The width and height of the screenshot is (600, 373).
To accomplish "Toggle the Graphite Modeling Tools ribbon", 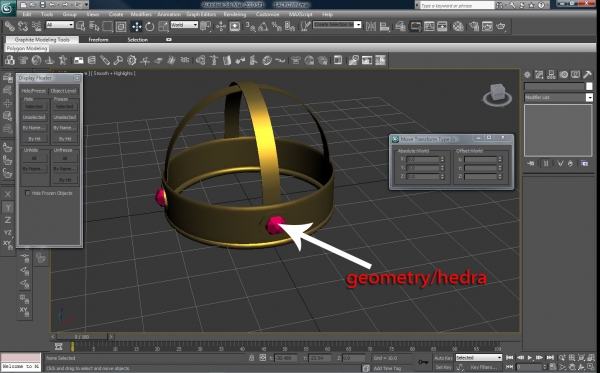I will [415, 26].
